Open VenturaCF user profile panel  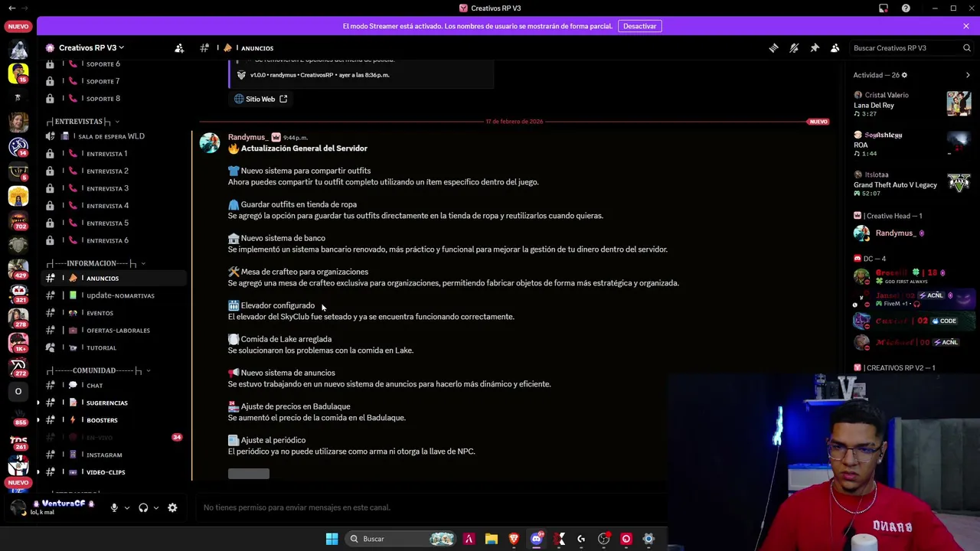tap(61, 507)
